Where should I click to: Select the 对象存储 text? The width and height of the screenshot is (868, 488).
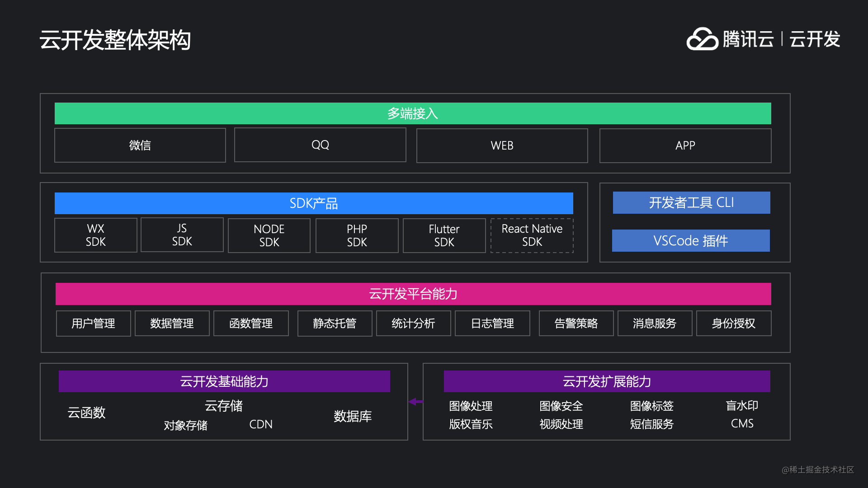click(185, 425)
